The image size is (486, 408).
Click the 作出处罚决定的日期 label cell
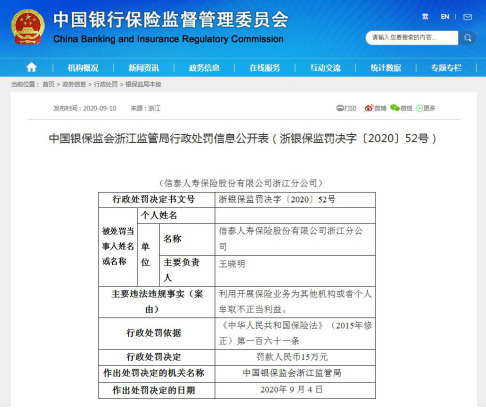point(157,390)
